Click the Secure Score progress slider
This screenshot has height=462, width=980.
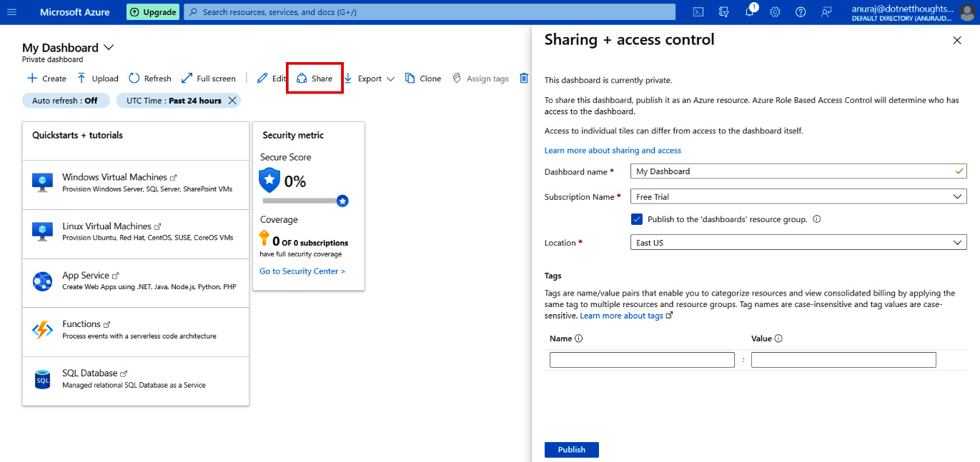(x=305, y=201)
